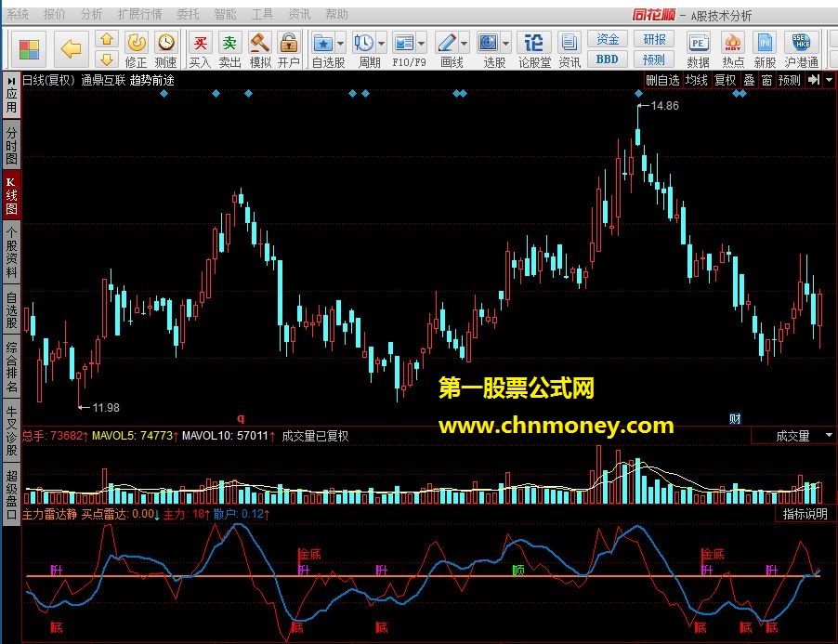This screenshot has width=838, height=644.
Task: Switch to the 分时图 sidebar tab
Action: (11, 145)
